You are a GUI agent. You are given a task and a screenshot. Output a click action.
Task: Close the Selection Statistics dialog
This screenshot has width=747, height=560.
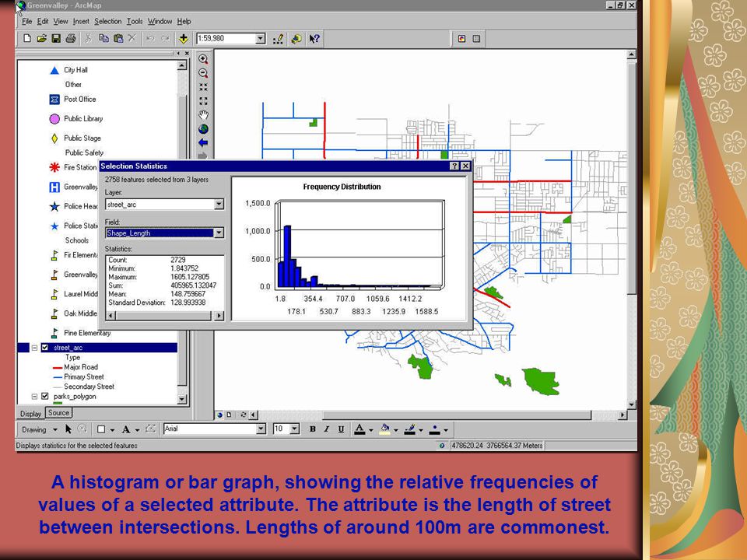pyautogui.click(x=465, y=166)
